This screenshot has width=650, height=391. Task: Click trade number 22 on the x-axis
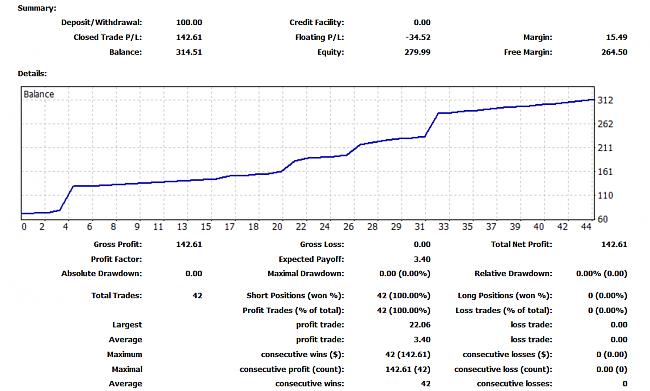(301, 227)
